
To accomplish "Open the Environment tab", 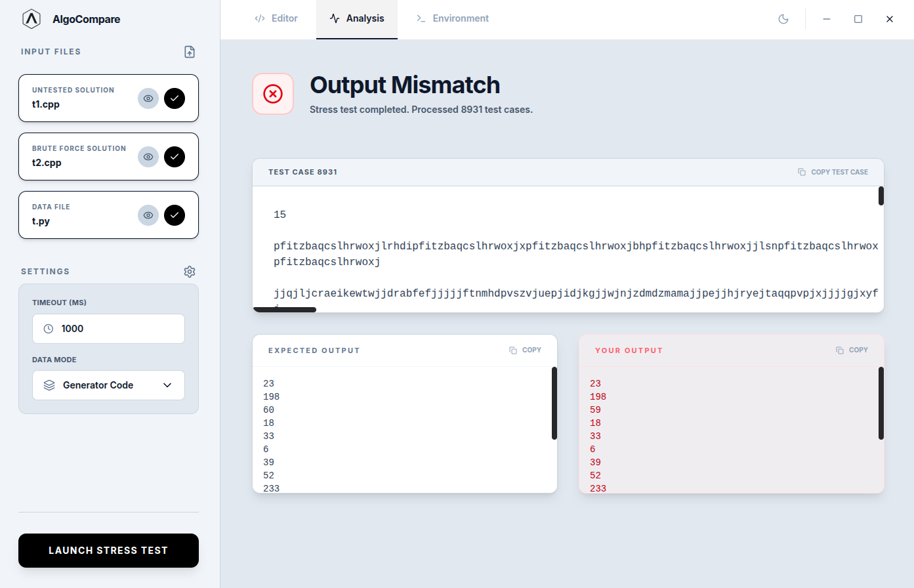I will tap(453, 18).
